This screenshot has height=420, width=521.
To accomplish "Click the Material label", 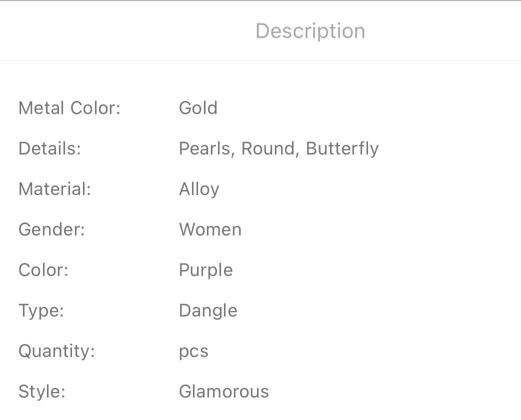I will click(x=54, y=189).
